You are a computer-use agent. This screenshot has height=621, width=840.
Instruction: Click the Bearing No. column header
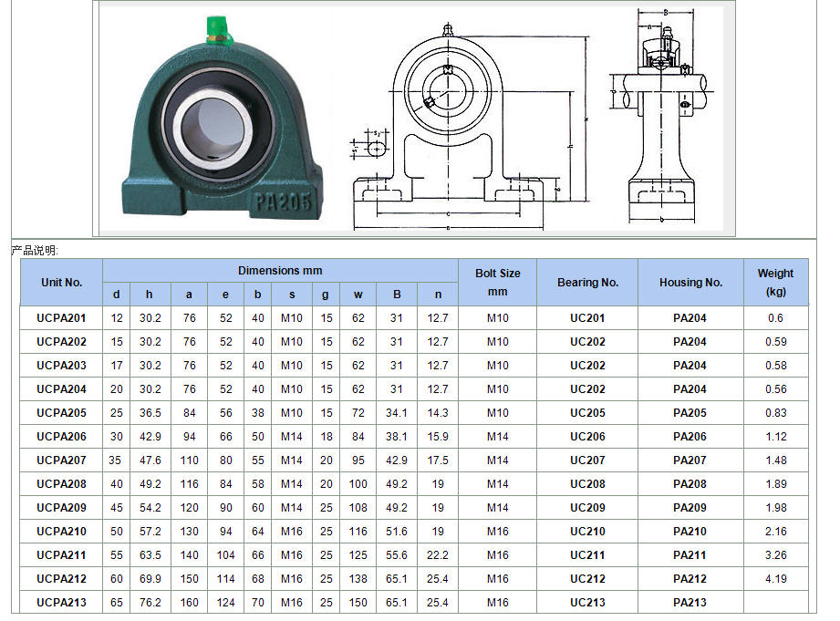click(x=587, y=283)
